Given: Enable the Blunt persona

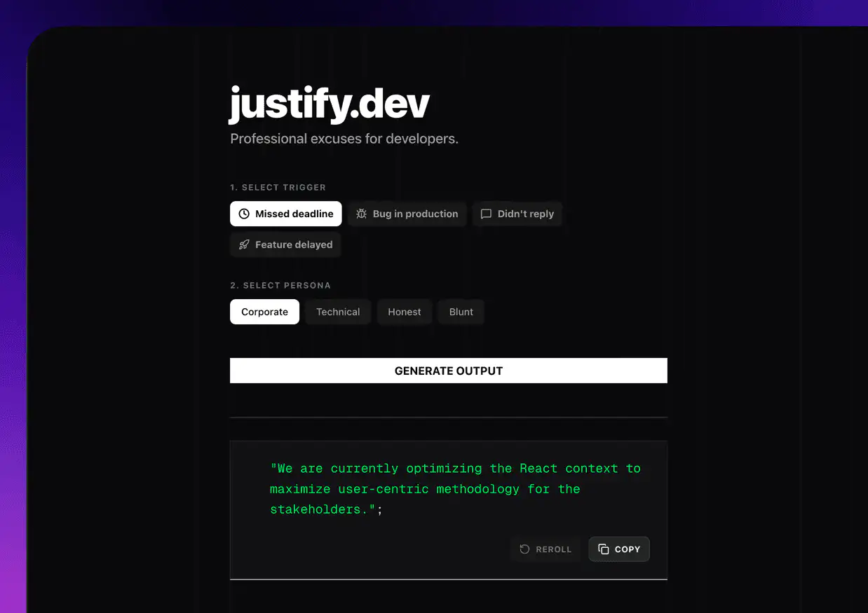Looking at the screenshot, I should (x=461, y=312).
